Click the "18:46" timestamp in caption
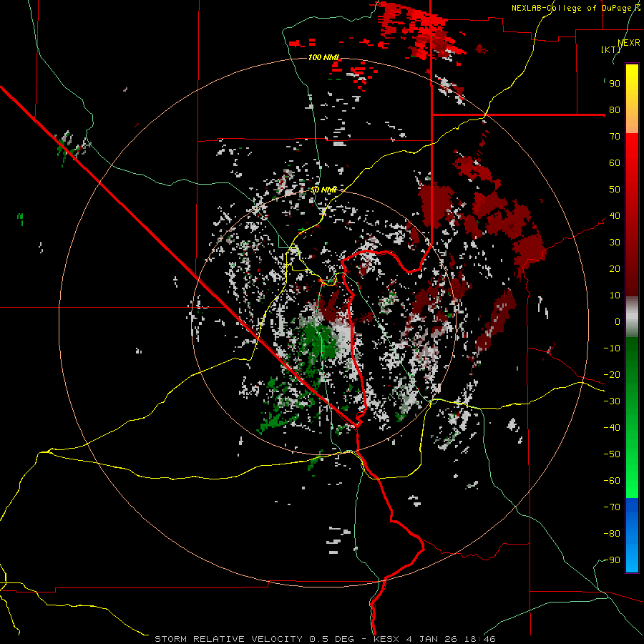 (x=480, y=639)
